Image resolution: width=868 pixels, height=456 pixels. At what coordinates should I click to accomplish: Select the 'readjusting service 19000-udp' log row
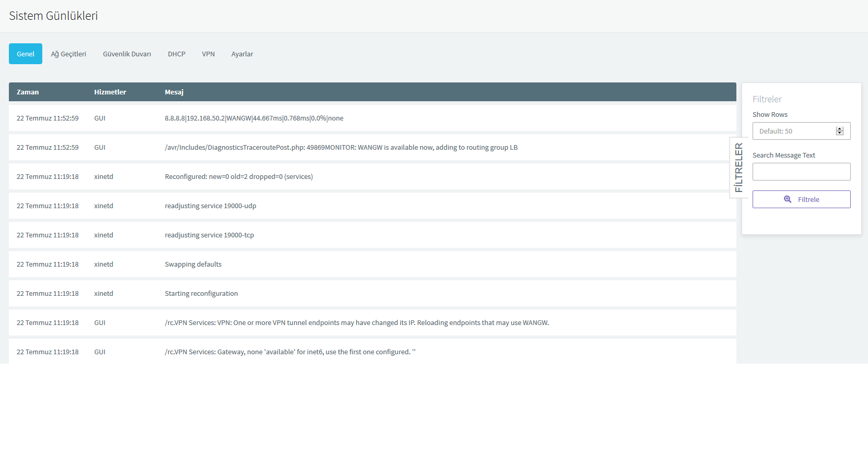point(210,206)
